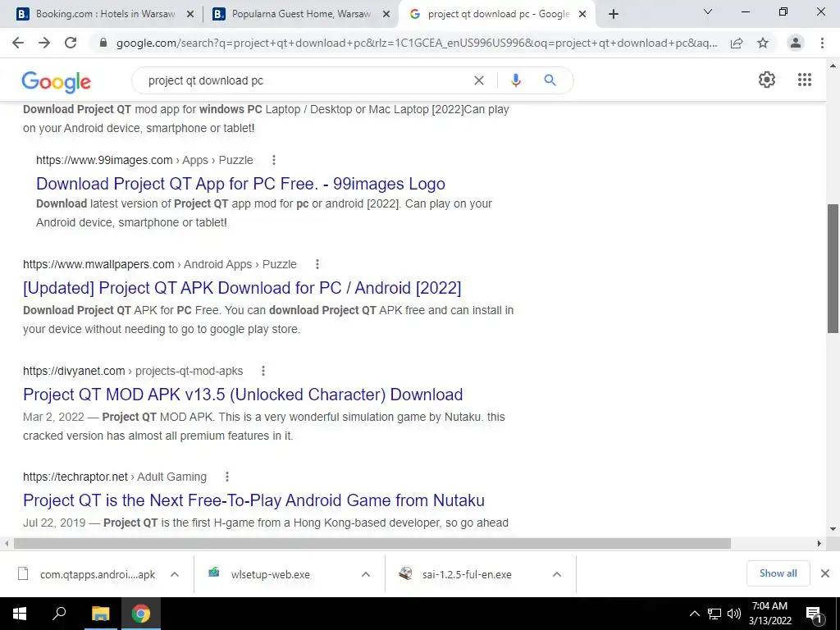
Task: Bookmark this page with the star
Action: [763, 43]
